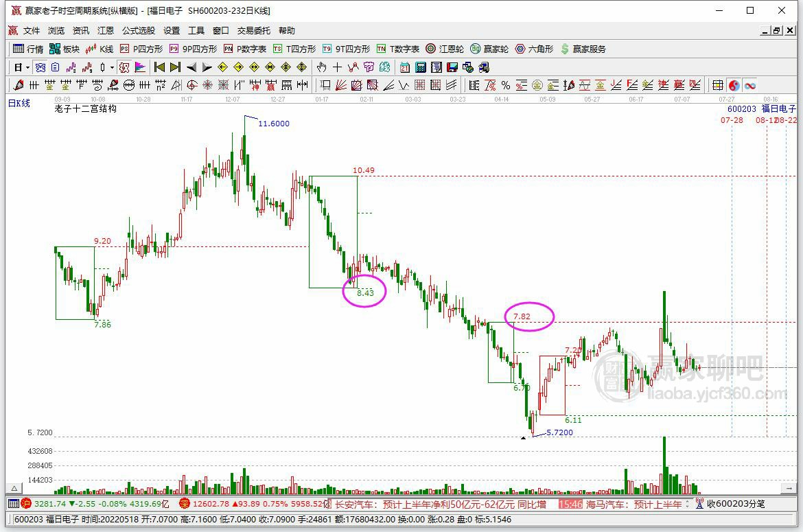Open the 板块 sector view

(65, 49)
